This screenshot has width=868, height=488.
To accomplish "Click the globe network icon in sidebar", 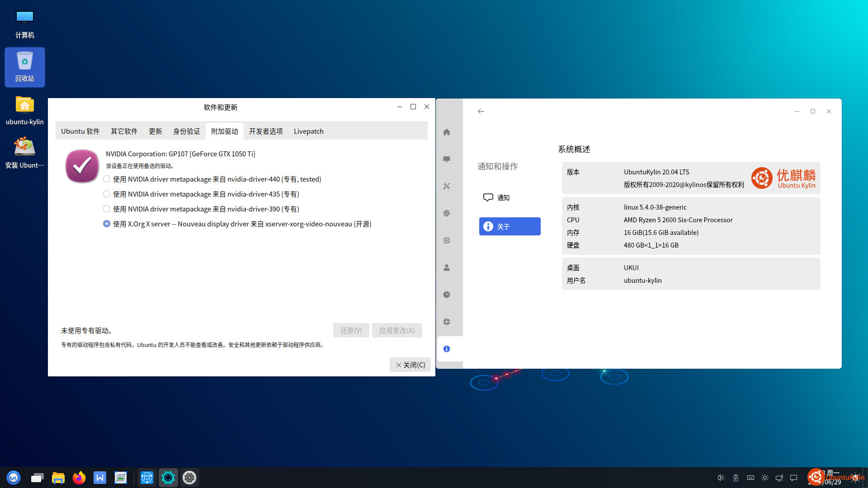I will (x=447, y=240).
